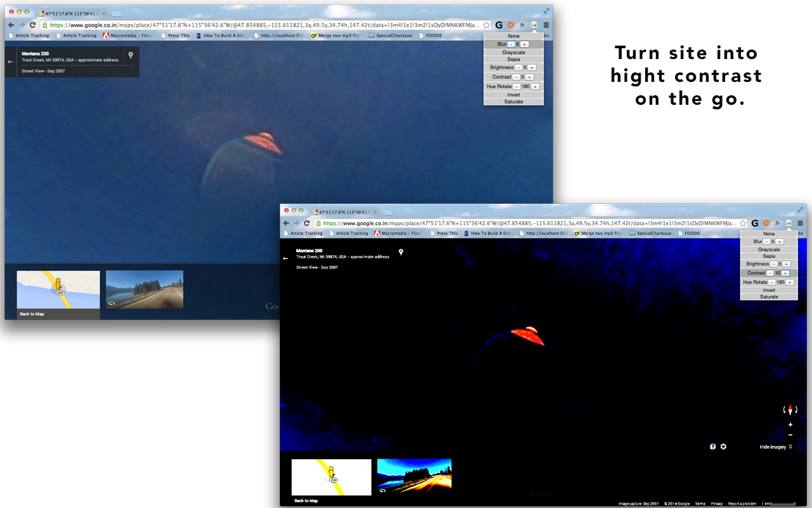Viewport: 812px width, 508px height.
Task: Decrease Contrast in front window popup
Action: (x=770, y=273)
